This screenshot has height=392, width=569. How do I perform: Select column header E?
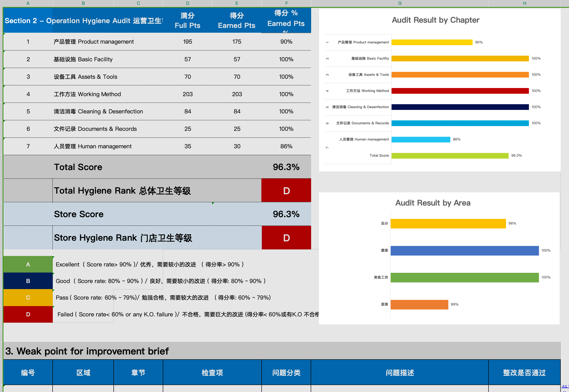pyautogui.click(x=237, y=3)
